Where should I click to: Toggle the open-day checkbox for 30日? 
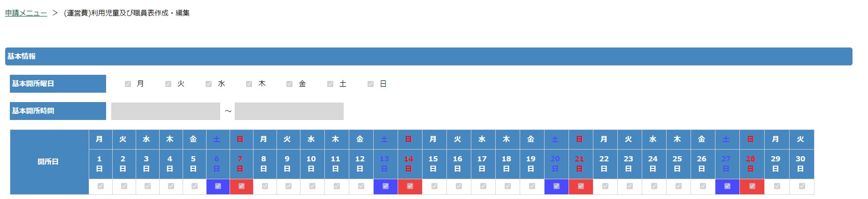tap(802, 186)
